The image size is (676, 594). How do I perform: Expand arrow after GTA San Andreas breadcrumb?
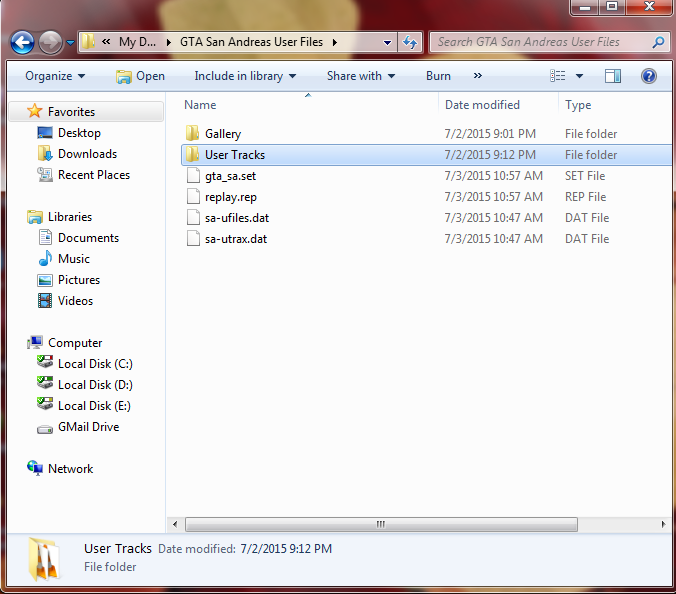click(335, 42)
